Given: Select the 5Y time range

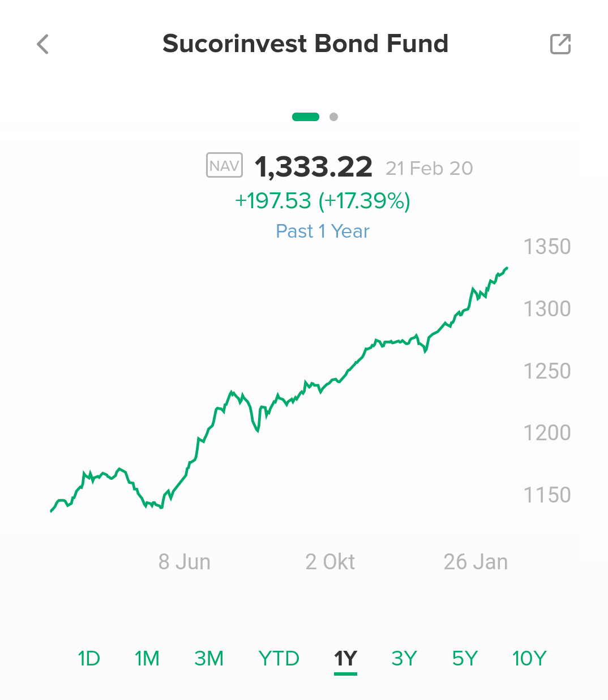Looking at the screenshot, I should tap(465, 659).
